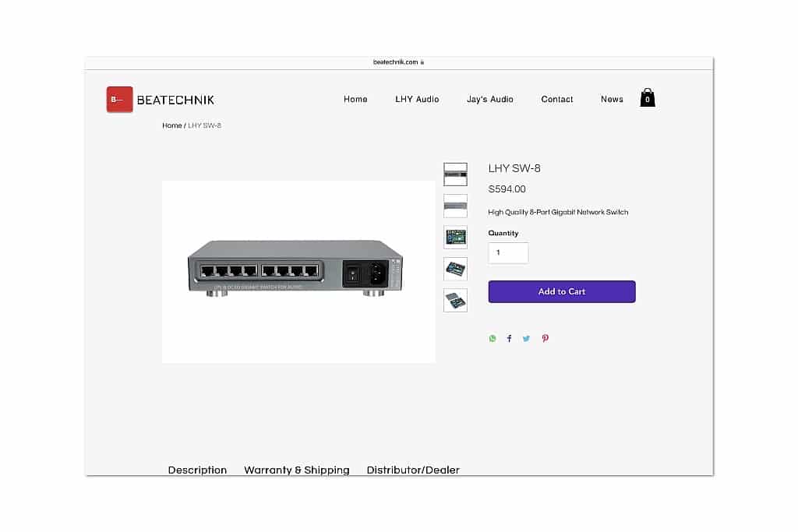Select the last product thumbnail
This screenshot has height=532, width=798.
(x=455, y=300)
